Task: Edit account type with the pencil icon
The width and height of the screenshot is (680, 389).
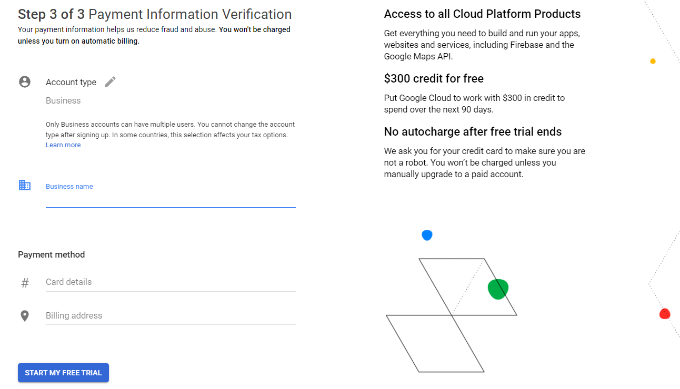Action: (x=110, y=82)
